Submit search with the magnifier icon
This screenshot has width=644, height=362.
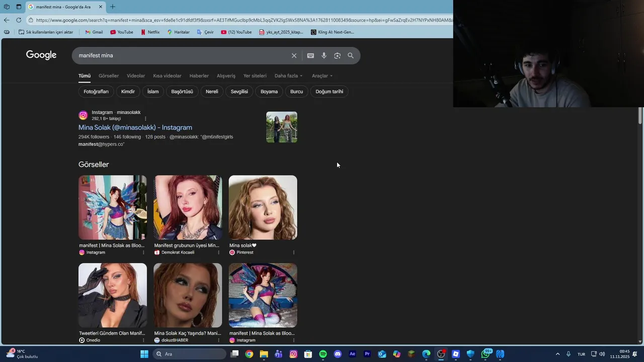pos(351,56)
